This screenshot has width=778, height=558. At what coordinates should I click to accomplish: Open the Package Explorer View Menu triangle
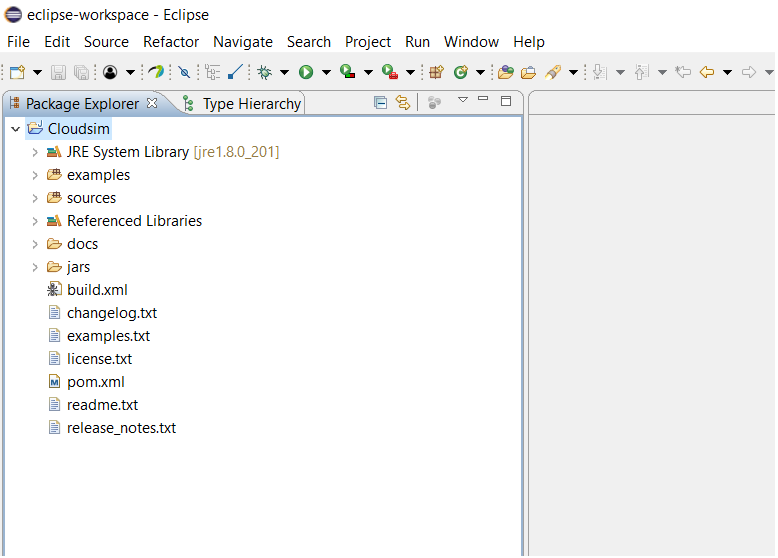[x=463, y=100]
